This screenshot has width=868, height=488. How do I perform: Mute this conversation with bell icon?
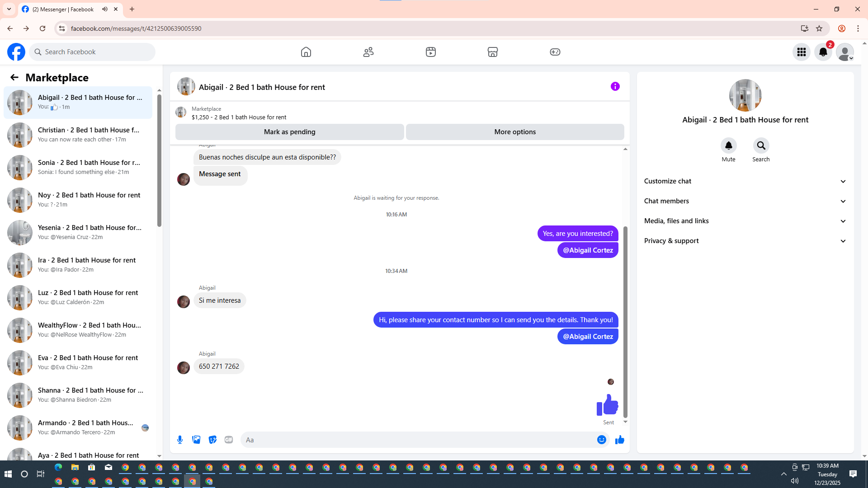pos(728,145)
